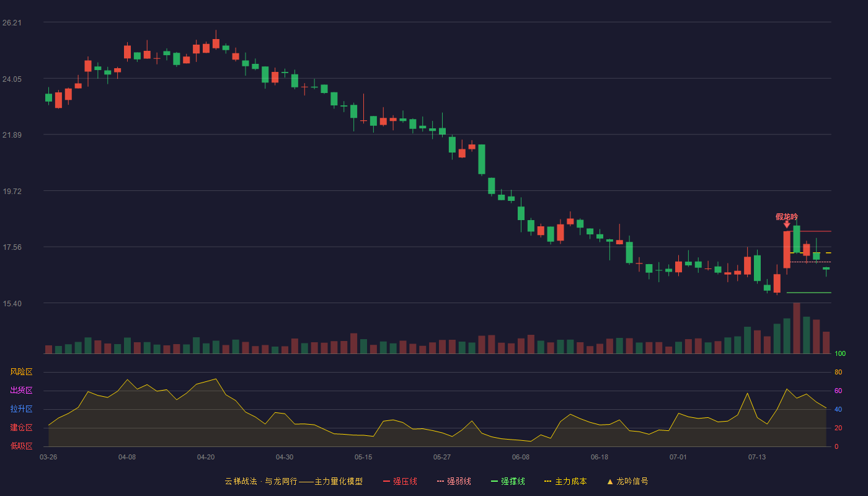Click the 出货区 zone label
The height and width of the screenshot is (496, 868).
point(21,391)
